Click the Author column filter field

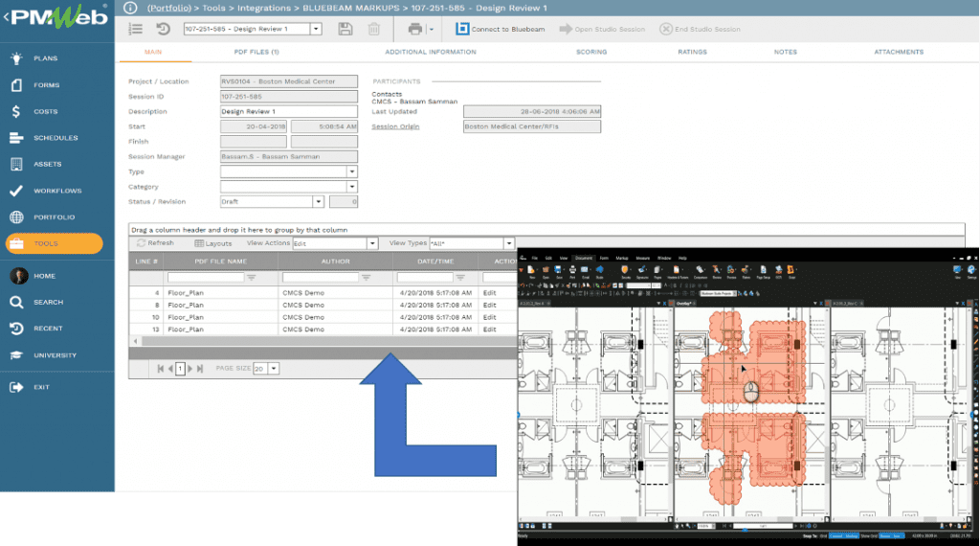tap(321, 277)
